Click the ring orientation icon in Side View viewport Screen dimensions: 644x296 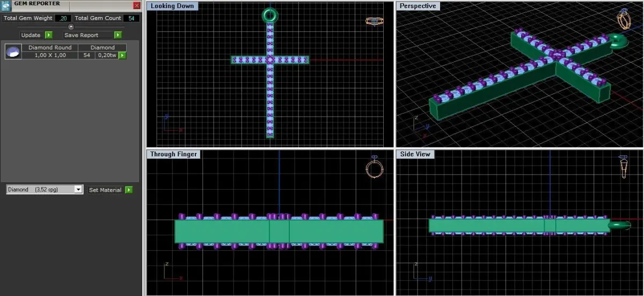[x=624, y=167]
